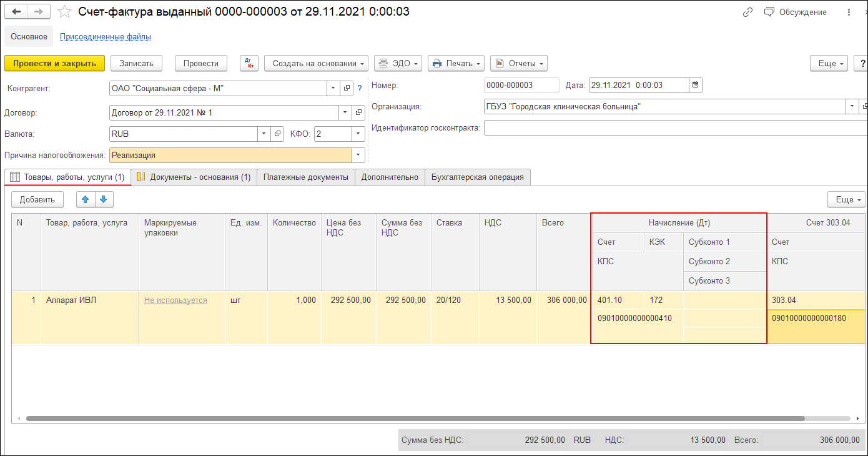Click Идентификатор госконтракта input field

[x=676, y=128]
